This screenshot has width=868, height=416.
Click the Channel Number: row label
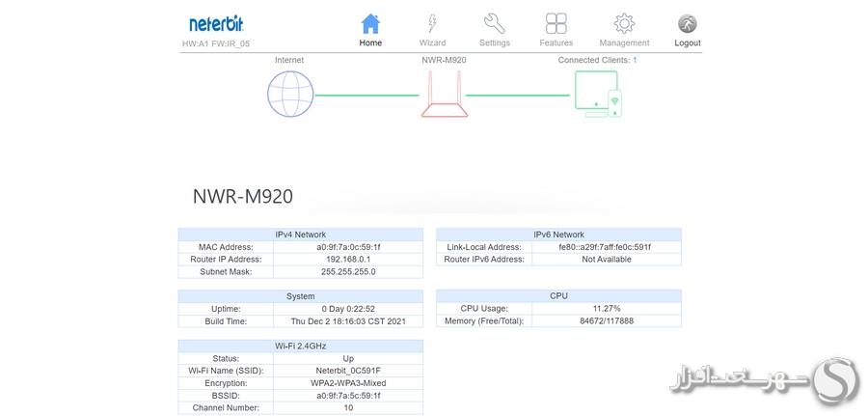(226, 407)
